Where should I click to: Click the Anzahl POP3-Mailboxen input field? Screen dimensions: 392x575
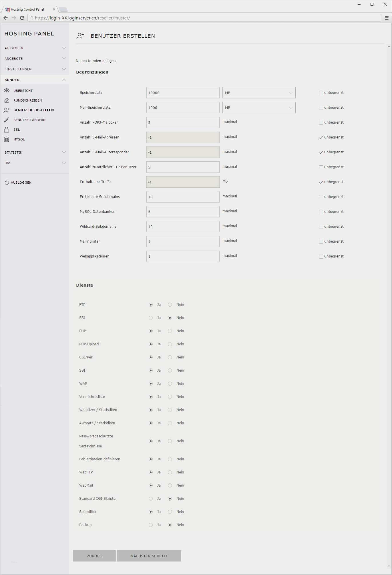[183, 123]
